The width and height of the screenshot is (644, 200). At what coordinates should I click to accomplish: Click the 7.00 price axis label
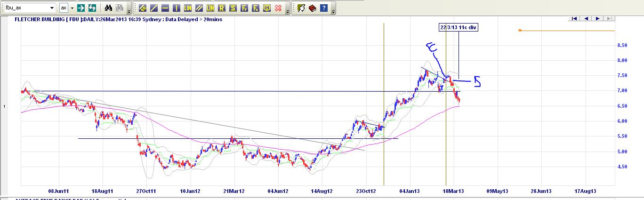622,91
